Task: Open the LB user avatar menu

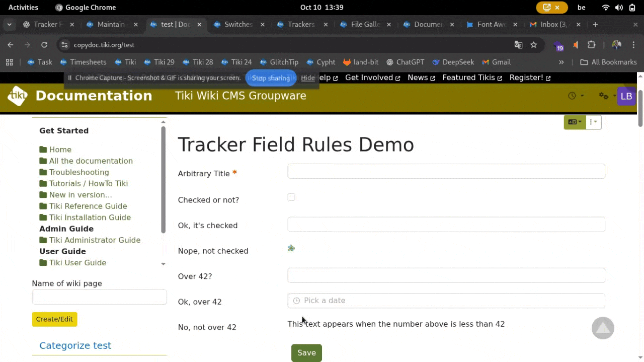Action: (x=626, y=96)
